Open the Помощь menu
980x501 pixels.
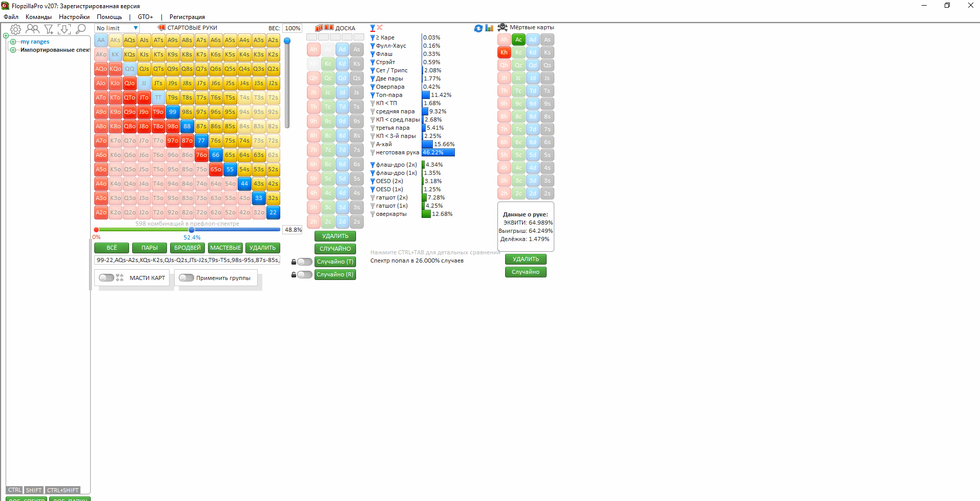pyautogui.click(x=109, y=17)
